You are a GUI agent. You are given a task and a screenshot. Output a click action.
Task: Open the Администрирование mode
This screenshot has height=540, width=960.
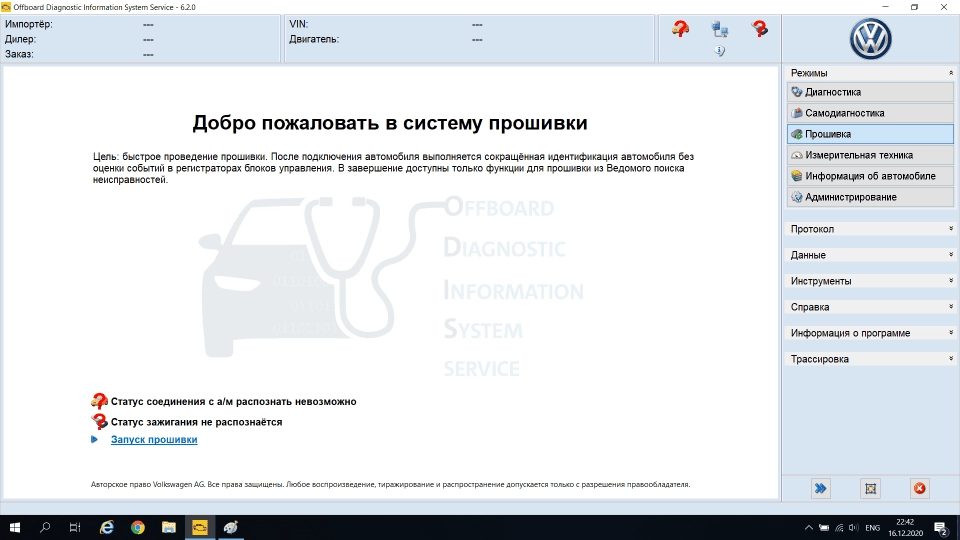click(x=870, y=197)
